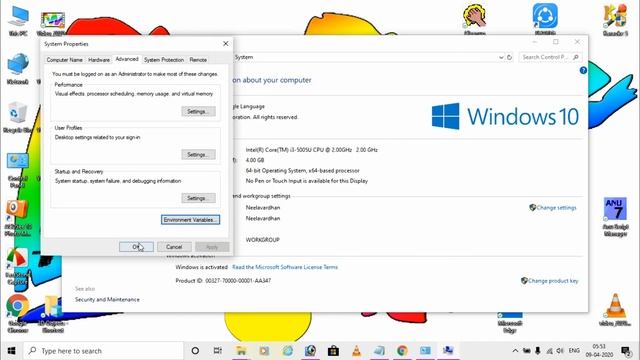This screenshot has height=360, width=640.
Task: Expand the address bar history dropdown
Action: point(501,57)
